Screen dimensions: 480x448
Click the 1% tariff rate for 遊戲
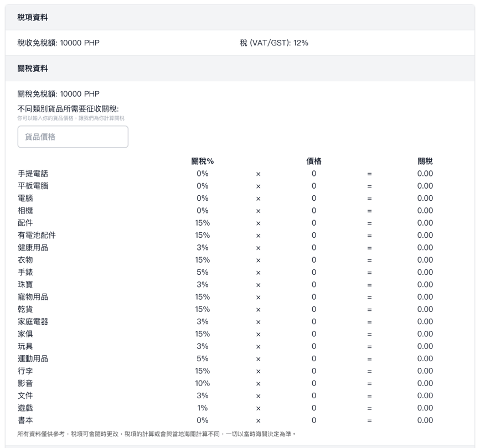coord(202,408)
